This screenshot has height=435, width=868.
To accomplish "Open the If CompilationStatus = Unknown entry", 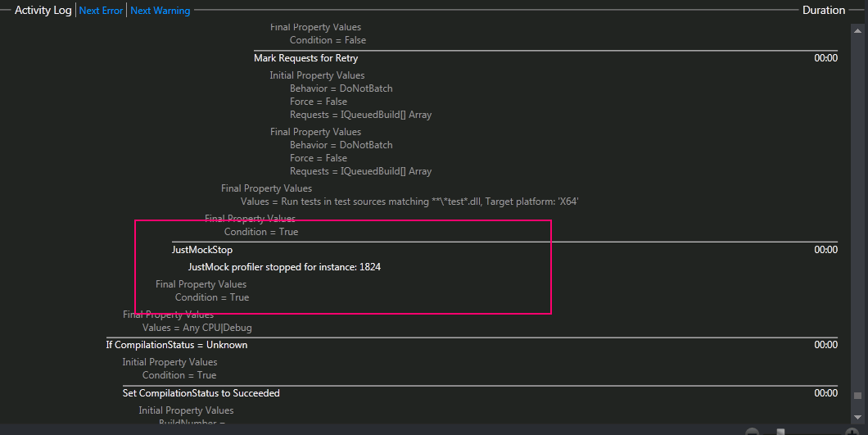I will coord(176,345).
